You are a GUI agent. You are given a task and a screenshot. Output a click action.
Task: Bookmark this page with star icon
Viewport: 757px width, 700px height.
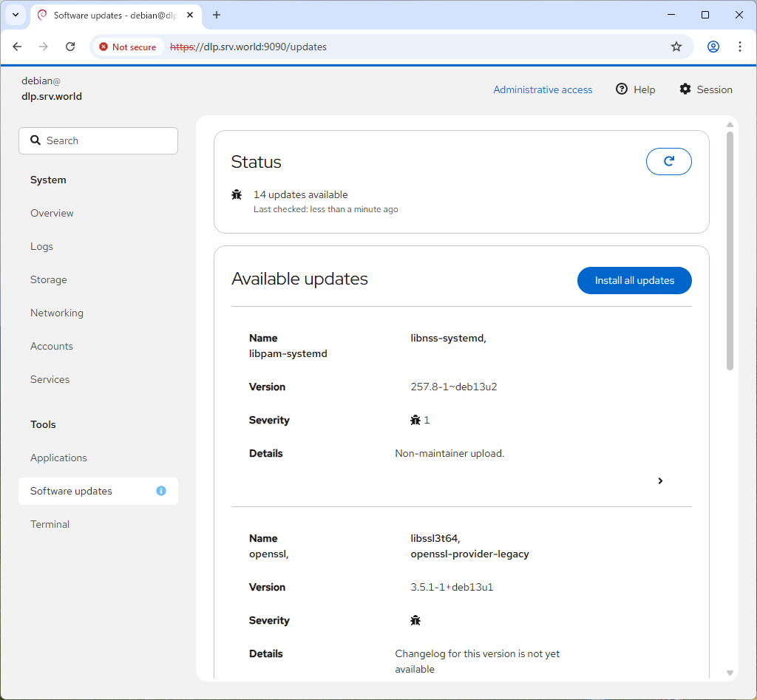point(676,47)
